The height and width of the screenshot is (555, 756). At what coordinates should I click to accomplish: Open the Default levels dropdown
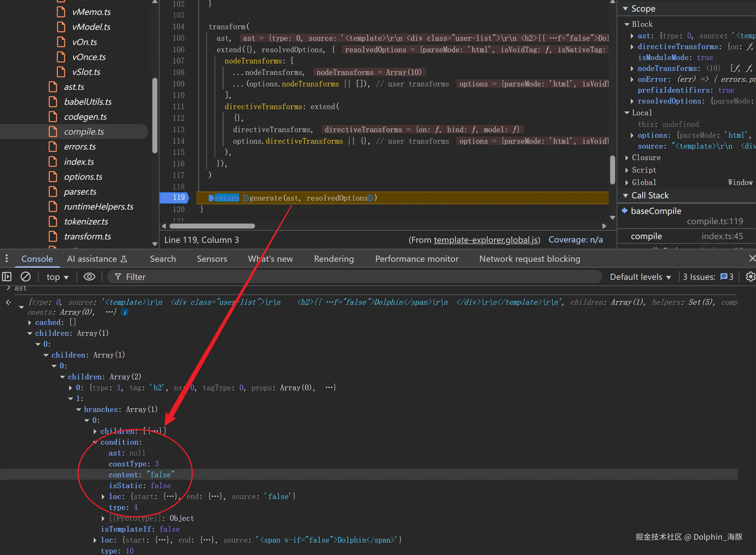coord(640,277)
